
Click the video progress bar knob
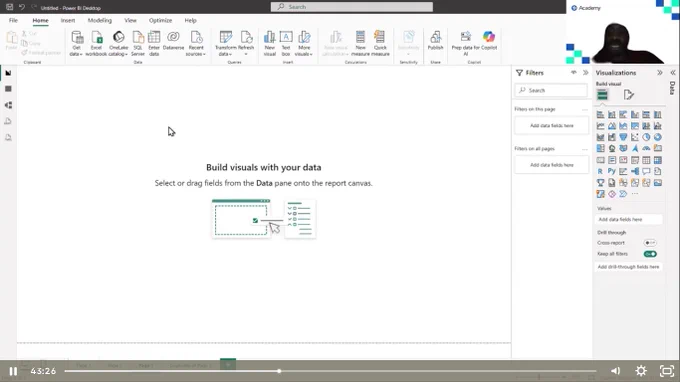[279, 371]
